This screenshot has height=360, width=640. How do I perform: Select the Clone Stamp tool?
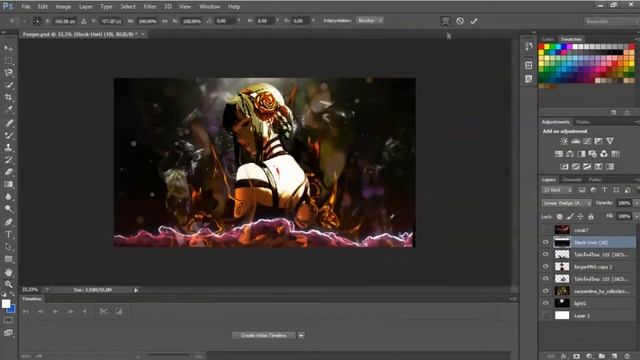[8, 147]
